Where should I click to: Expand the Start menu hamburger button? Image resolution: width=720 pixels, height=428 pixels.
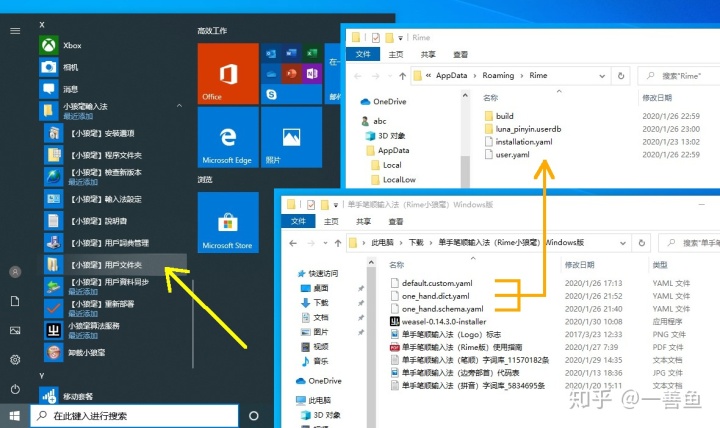[15, 31]
